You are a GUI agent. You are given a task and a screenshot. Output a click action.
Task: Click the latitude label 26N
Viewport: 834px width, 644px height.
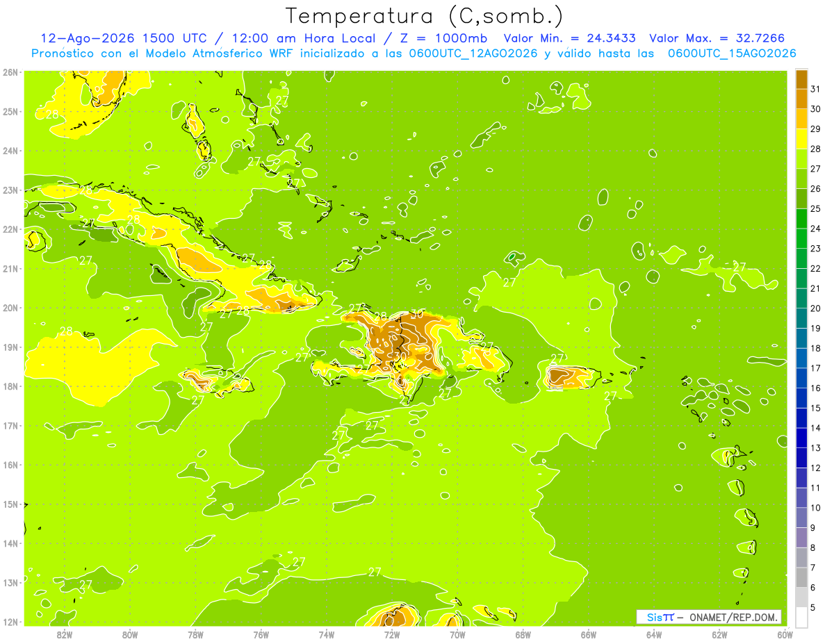10,72
